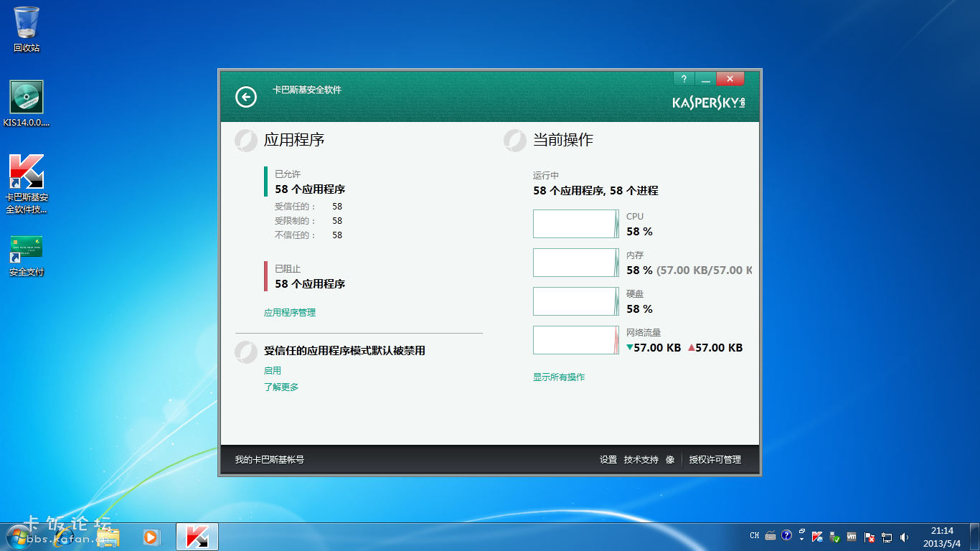Select the 安全支付 desktop shortcut
The width and height of the screenshot is (980, 551).
tap(27, 256)
